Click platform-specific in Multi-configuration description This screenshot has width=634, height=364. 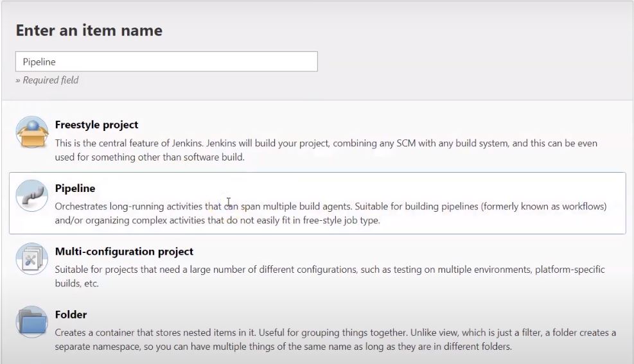click(570, 270)
